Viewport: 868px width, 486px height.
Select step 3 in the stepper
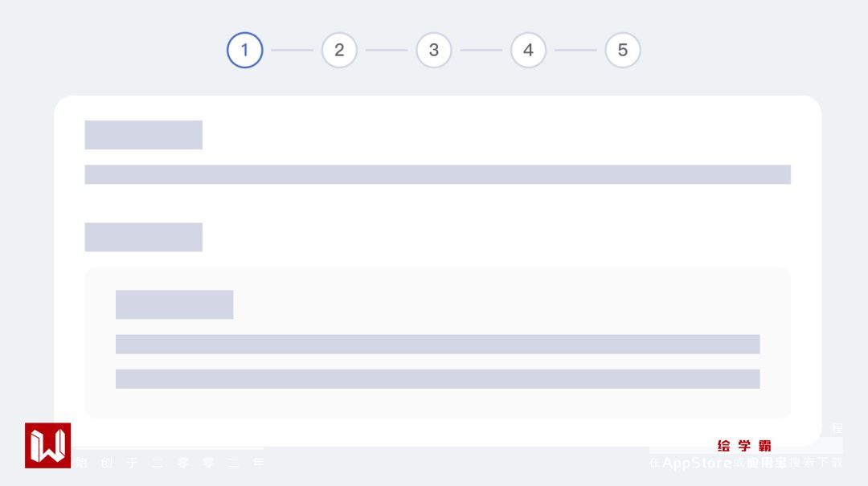click(x=434, y=50)
